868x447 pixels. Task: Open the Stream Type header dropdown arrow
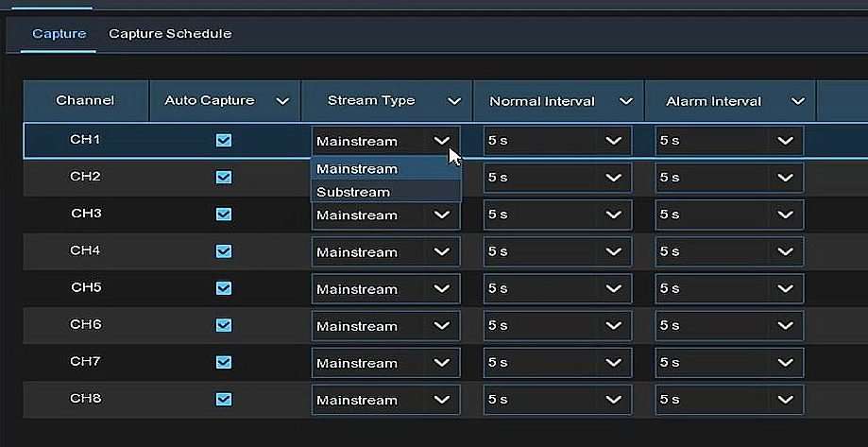point(454,101)
